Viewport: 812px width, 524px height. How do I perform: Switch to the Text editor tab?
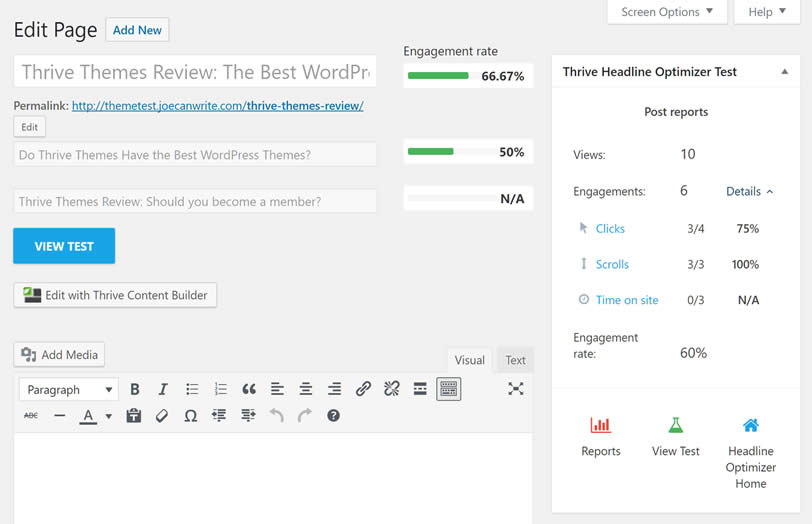pyautogui.click(x=515, y=360)
